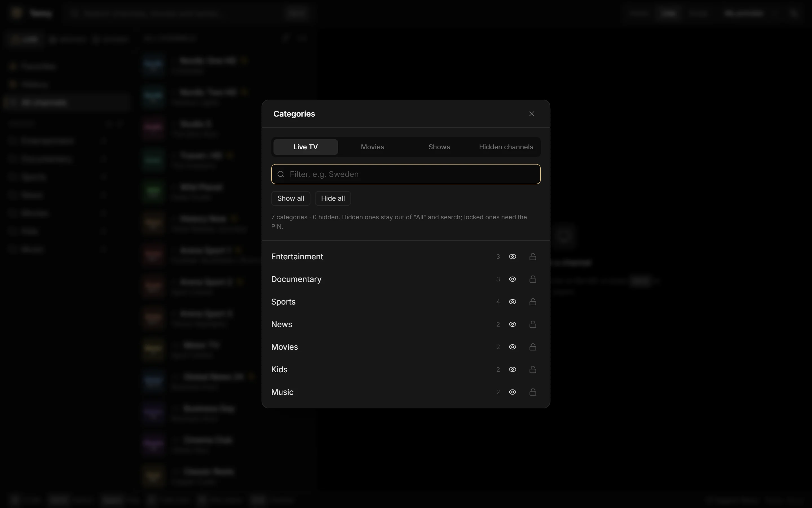Select the Entertainment category name
The height and width of the screenshot is (508, 812).
tap(297, 257)
